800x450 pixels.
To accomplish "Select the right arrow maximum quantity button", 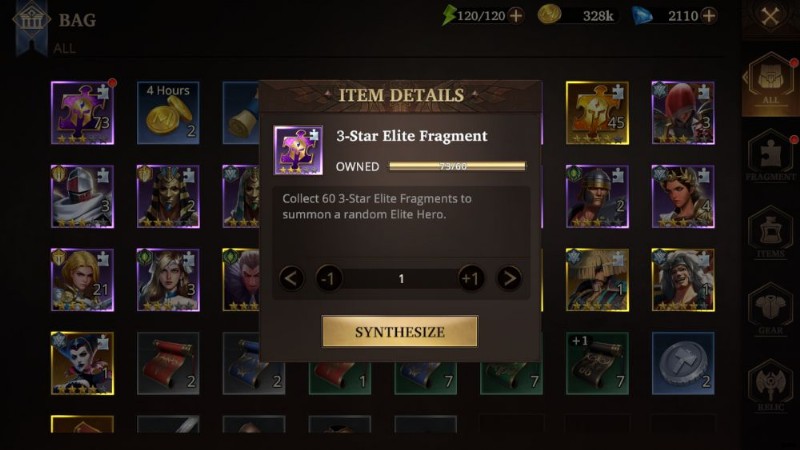I will coord(509,279).
